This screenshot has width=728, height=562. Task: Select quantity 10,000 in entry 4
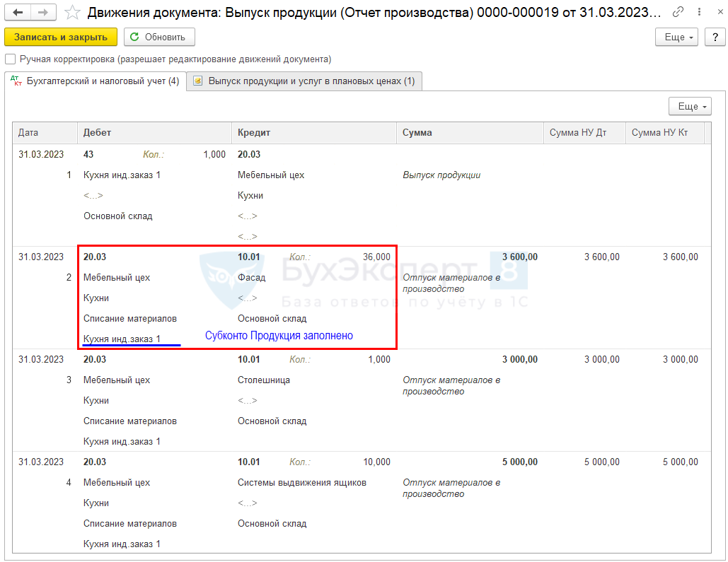(376, 462)
